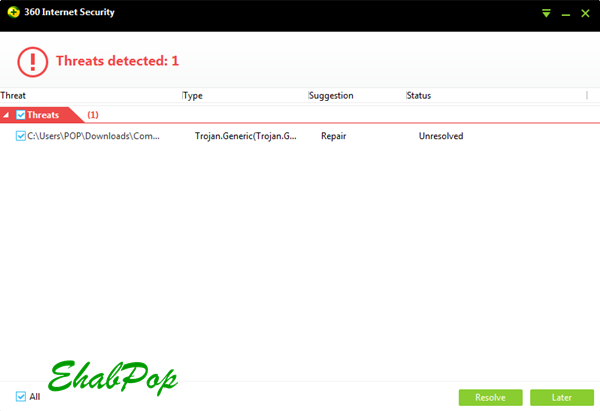Click the Resolve button
The image size is (600, 411).
(x=490, y=397)
